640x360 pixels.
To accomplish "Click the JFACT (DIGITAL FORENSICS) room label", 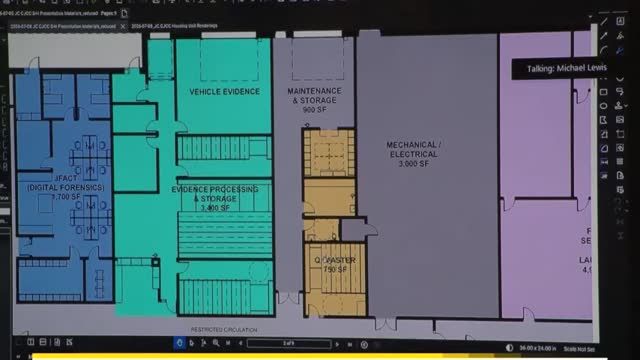I will 66,187.
